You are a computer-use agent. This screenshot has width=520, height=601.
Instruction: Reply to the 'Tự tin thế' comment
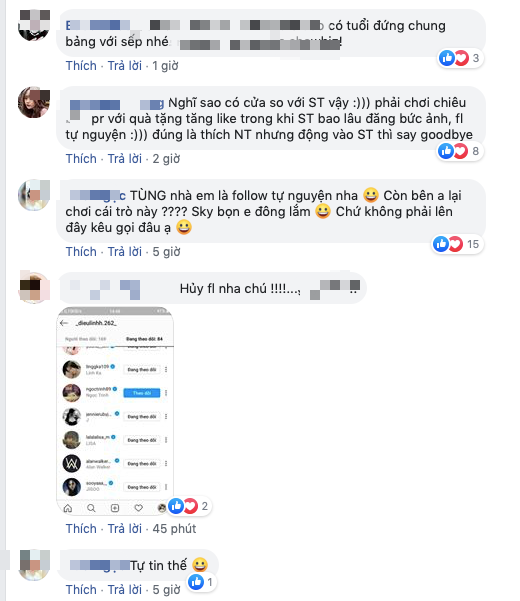[125, 590]
